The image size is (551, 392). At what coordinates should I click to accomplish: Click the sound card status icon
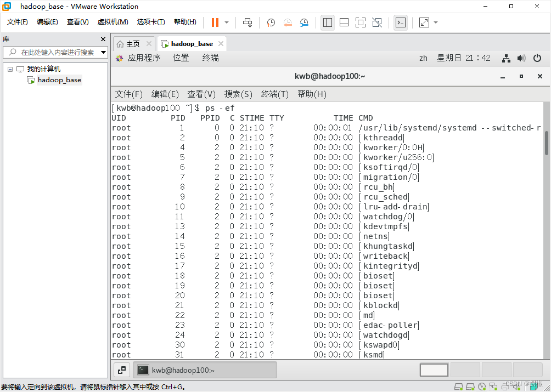tap(516, 387)
